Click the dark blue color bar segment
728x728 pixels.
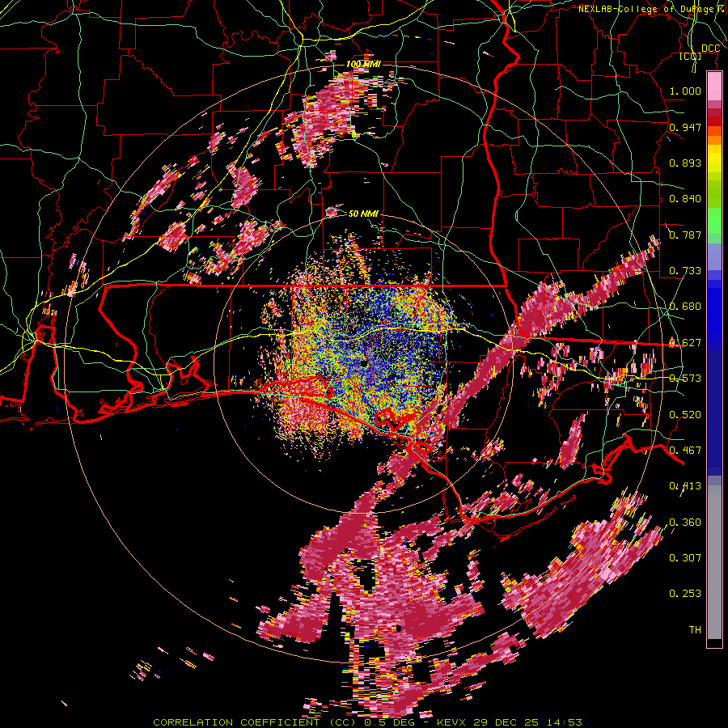pyautogui.click(x=714, y=411)
